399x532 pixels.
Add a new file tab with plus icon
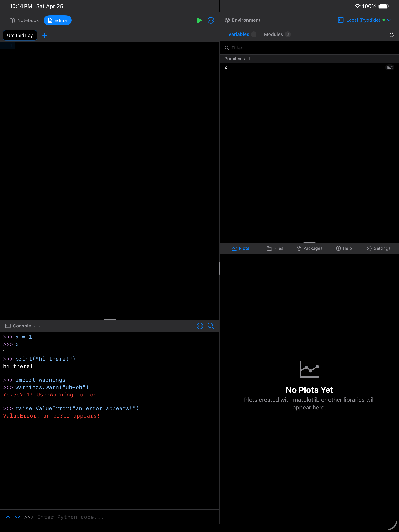click(45, 35)
